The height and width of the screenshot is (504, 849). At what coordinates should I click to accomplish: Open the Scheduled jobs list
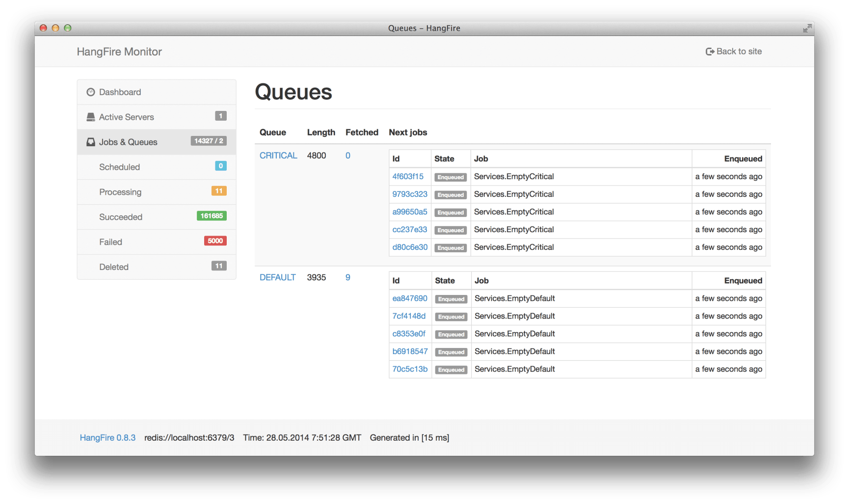coord(157,167)
